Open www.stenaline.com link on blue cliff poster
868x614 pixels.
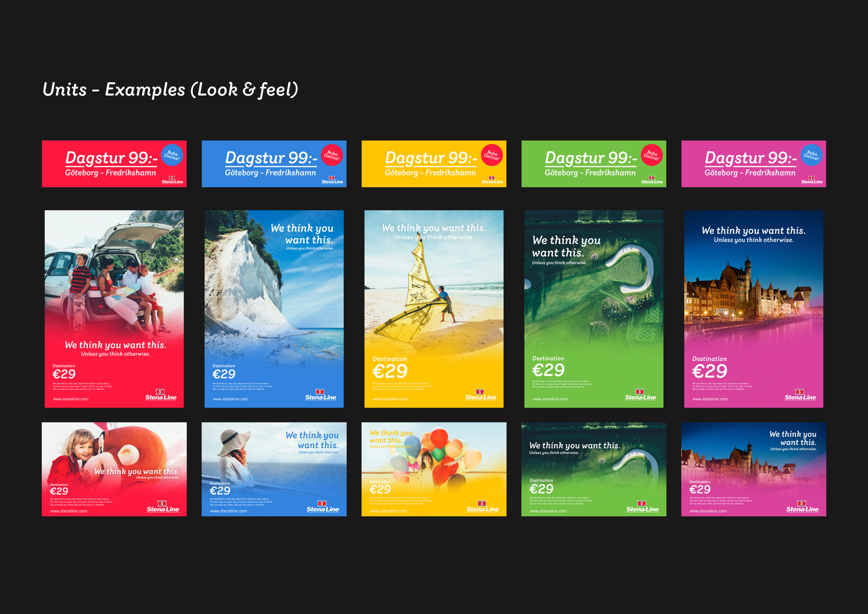231,399
